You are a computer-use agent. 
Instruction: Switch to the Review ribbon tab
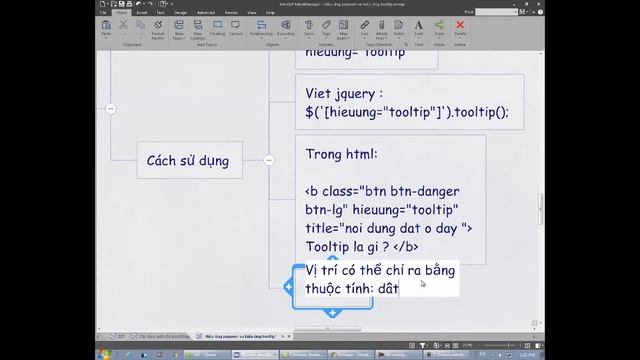tap(231, 13)
